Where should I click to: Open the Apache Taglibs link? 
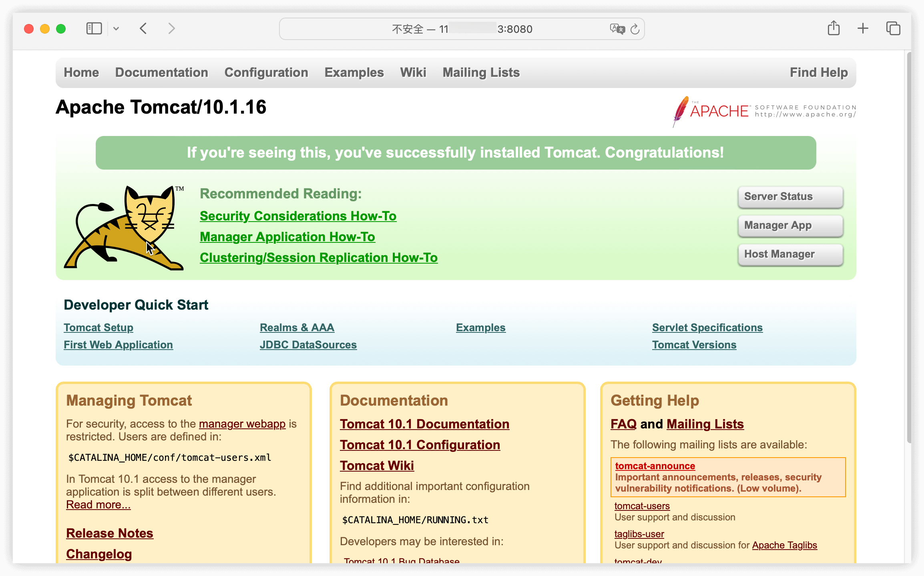[785, 545]
